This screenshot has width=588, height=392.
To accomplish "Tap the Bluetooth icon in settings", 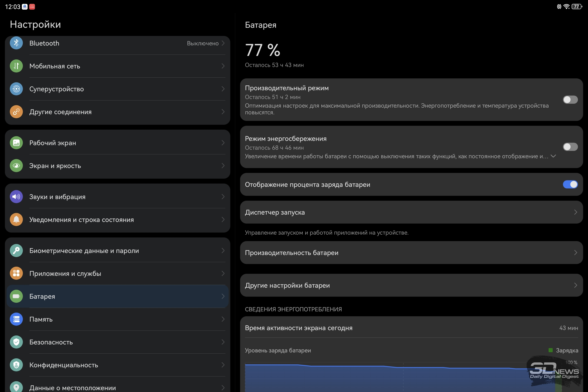I will click(x=16, y=43).
